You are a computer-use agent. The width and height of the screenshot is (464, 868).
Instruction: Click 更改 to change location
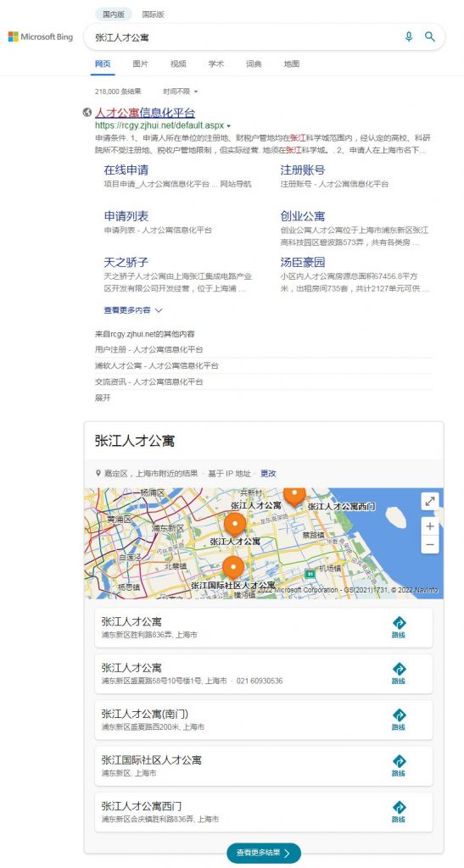pyautogui.click(x=269, y=473)
